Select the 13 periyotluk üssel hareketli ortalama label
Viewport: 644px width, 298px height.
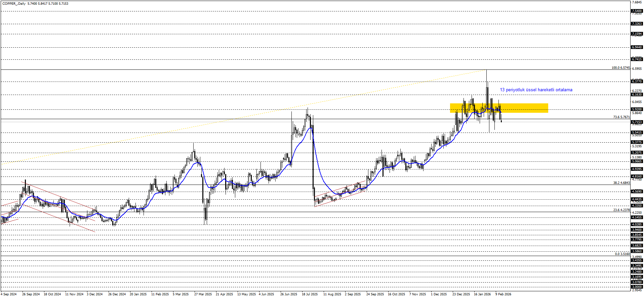[x=536, y=90]
